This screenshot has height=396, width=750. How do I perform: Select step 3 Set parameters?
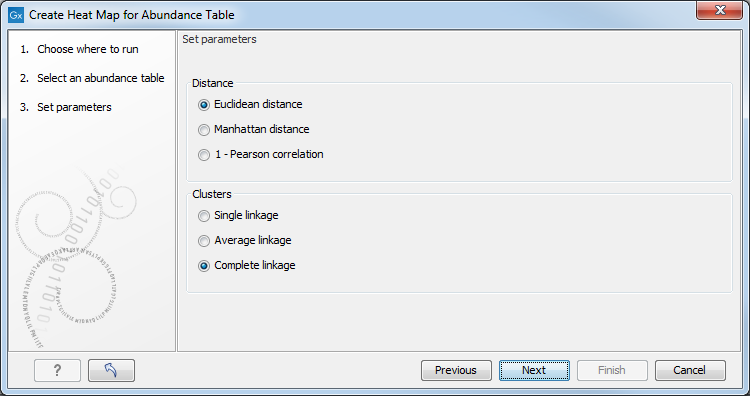(66, 107)
